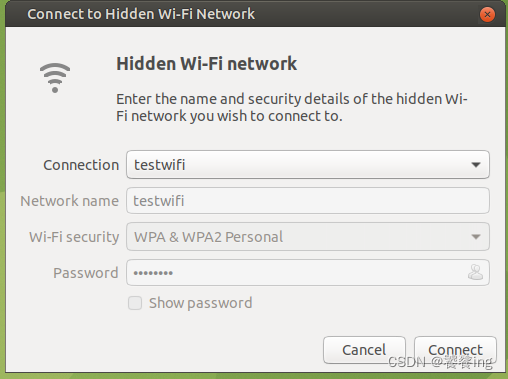Click the Wi-Fi signal icon
This screenshot has width=508, height=379.
pos(55,78)
